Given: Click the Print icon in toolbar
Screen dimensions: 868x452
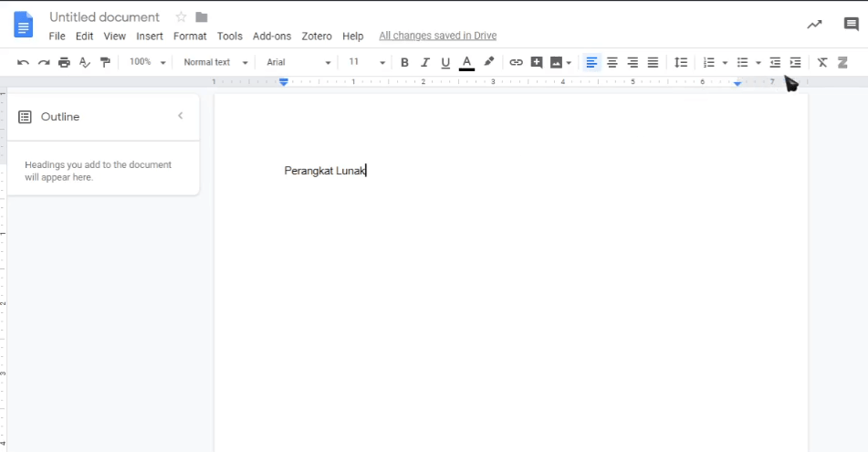Looking at the screenshot, I should click(x=64, y=62).
